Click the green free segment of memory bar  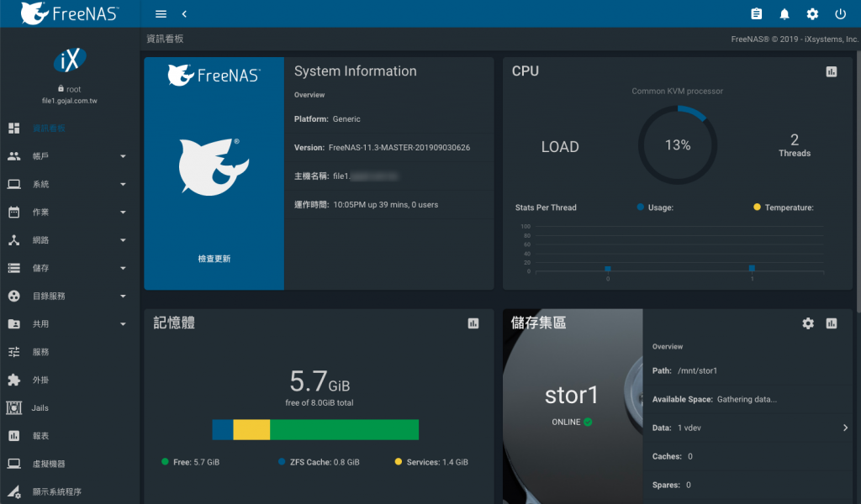[x=344, y=430]
